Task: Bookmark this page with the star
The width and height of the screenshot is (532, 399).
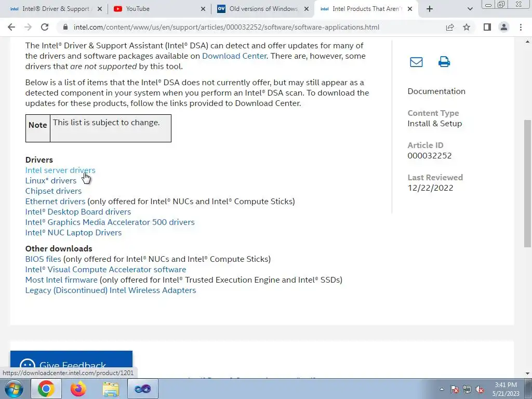Action: pyautogui.click(x=467, y=27)
